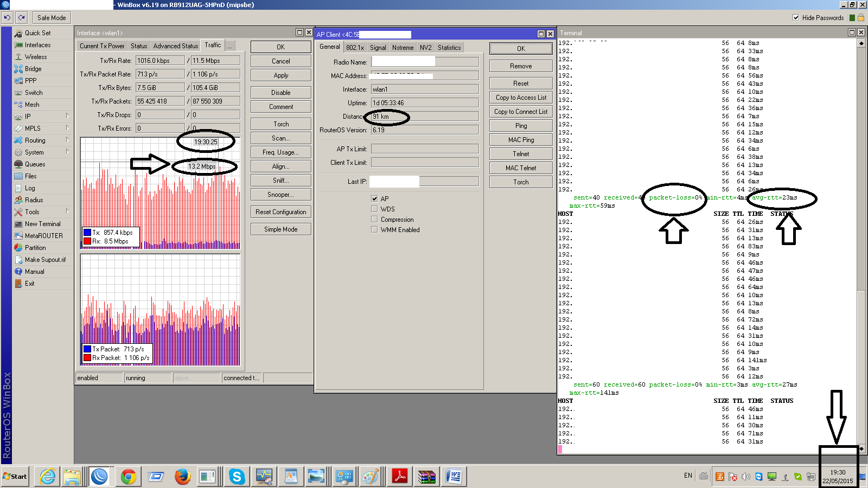The height and width of the screenshot is (488, 868).
Task: Enable the WDS checkbox
Action: coord(374,209)
